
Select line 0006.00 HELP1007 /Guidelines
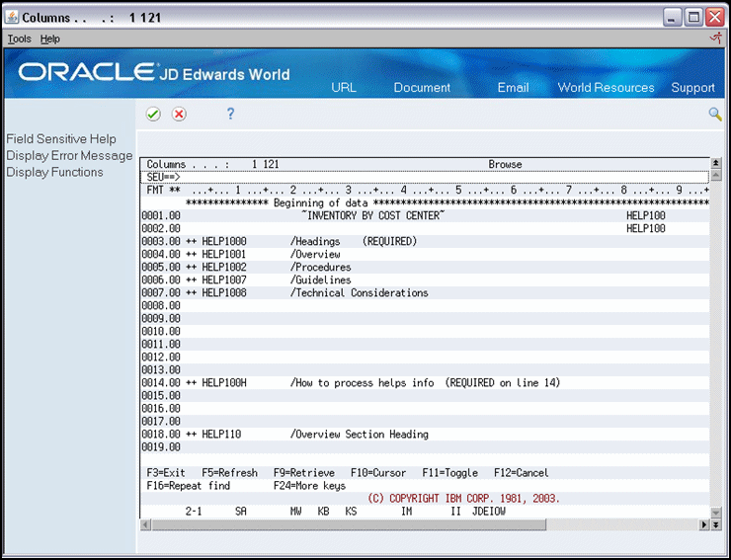(424, 280)
